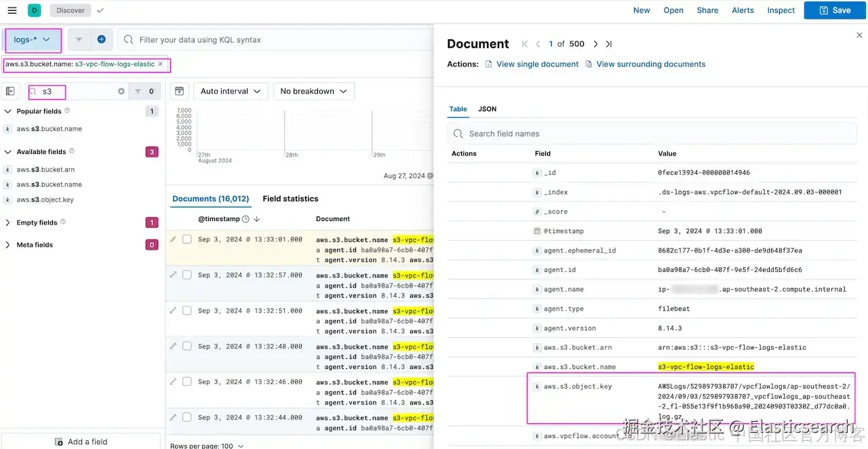
Task: Open the hamburger navigation menu
Action: [x=12, y=10]
